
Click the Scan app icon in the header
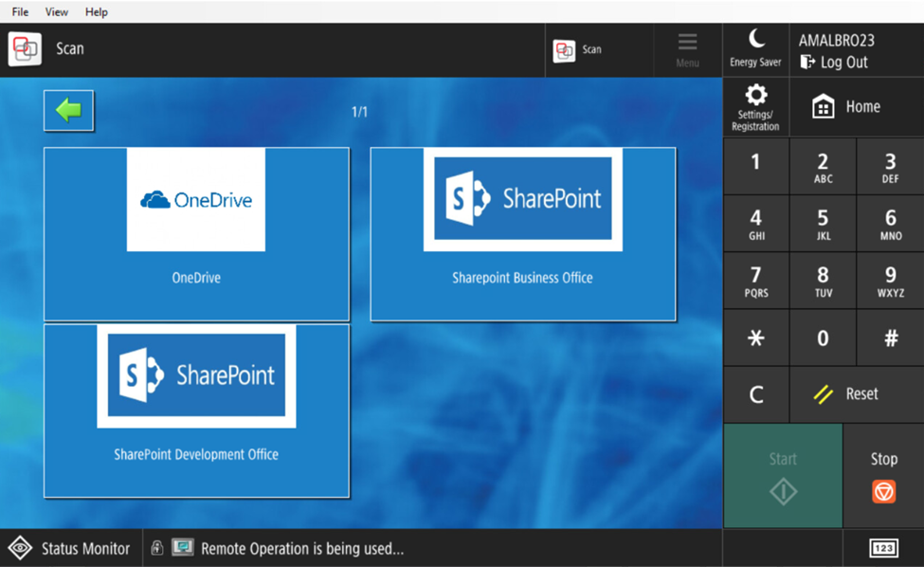click(25, 49)
